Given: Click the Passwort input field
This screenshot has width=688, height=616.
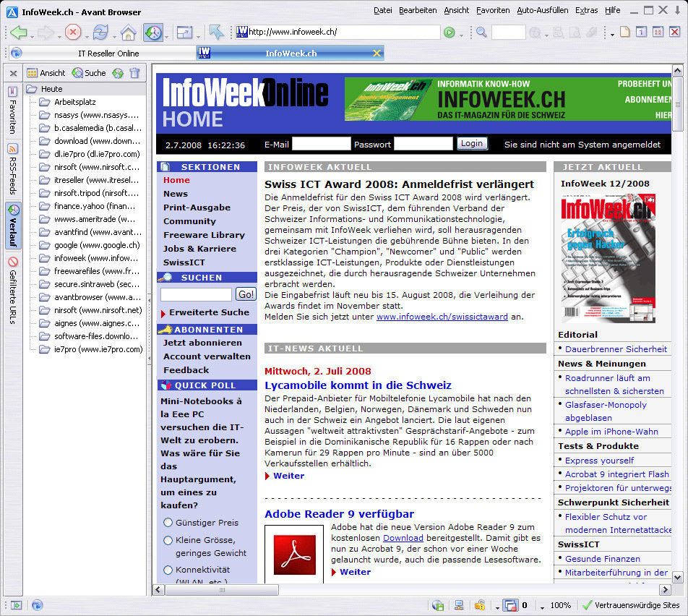Looking at the screenshot, I should point(423,144).
